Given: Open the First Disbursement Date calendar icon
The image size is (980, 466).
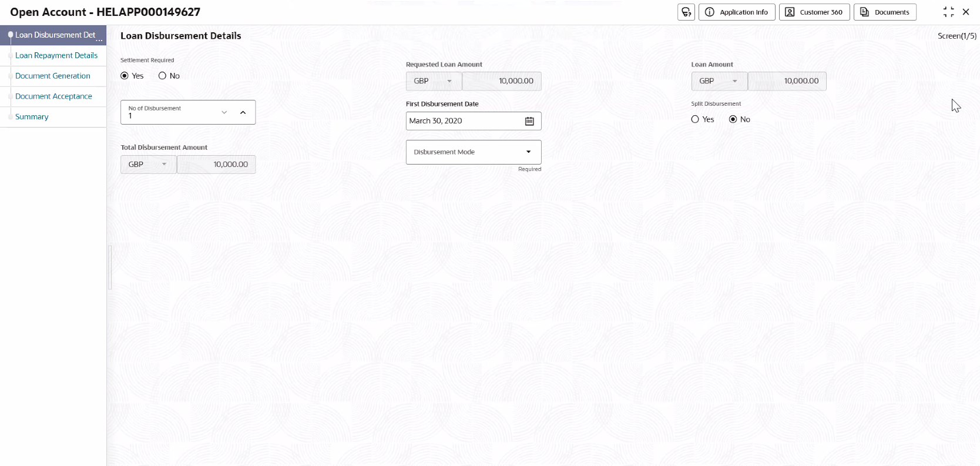Looking at the screenshot, I should click(x=529, y=121).
